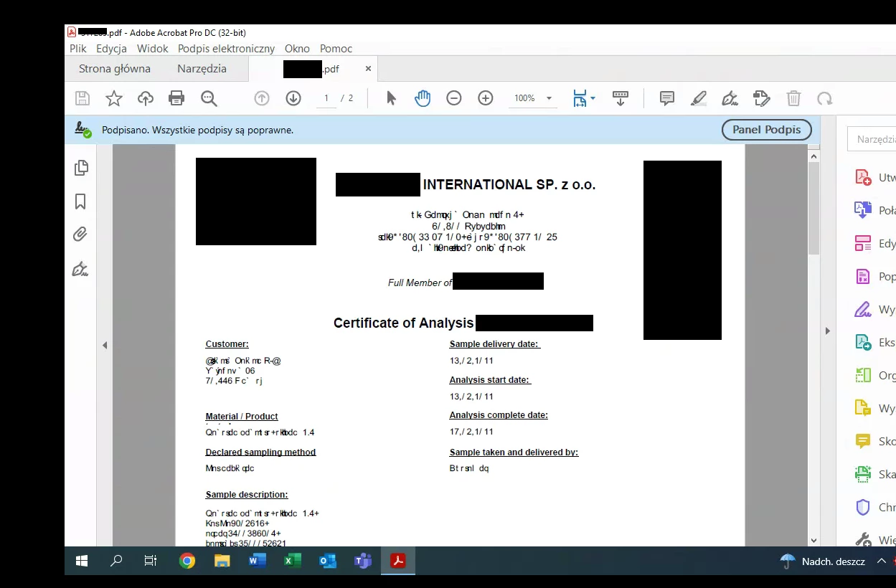Open Google Chrome from the taskbar
Screen dimensions: 896x588
point(187,561)
